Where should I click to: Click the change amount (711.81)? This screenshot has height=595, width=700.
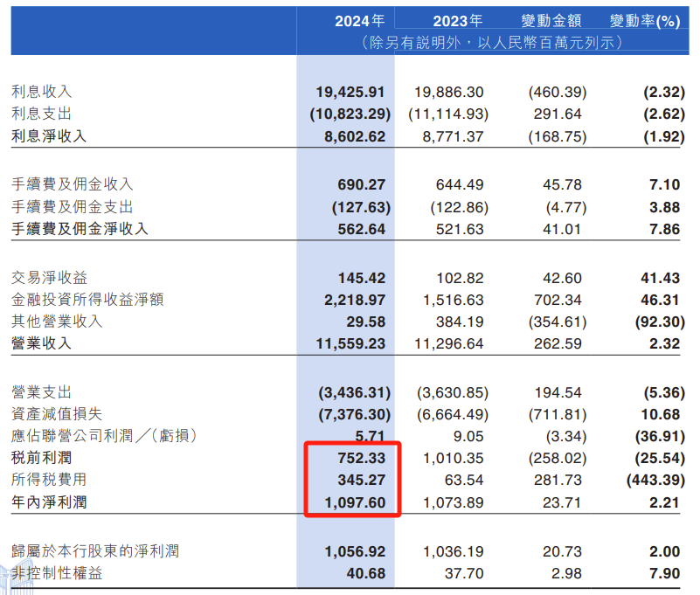pos(558,415)
